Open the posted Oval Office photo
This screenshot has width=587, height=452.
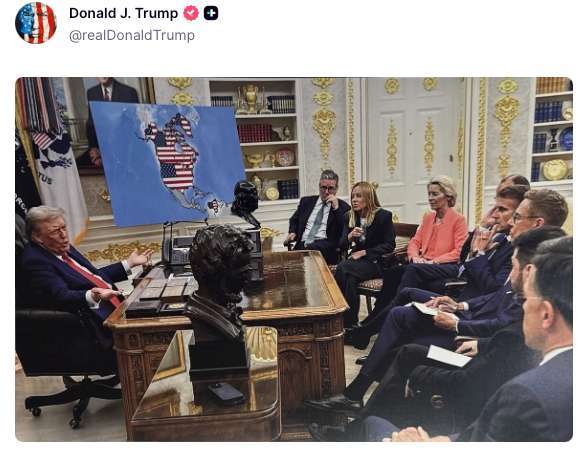pyautogui.click(x=294, y=259)
